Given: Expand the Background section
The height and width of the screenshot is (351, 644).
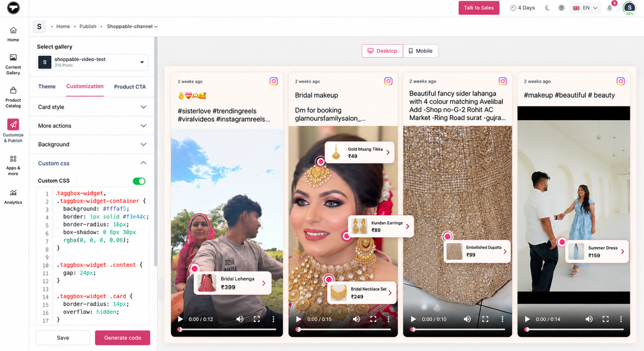Looking at the screenshot, I should (92, 144).
